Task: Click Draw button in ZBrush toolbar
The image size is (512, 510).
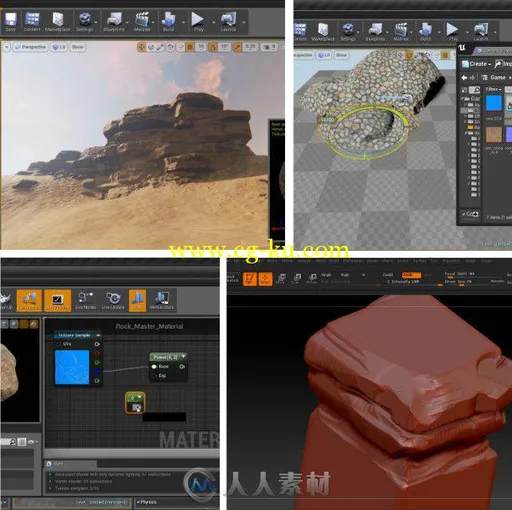Action: click(x=265, y=279)
